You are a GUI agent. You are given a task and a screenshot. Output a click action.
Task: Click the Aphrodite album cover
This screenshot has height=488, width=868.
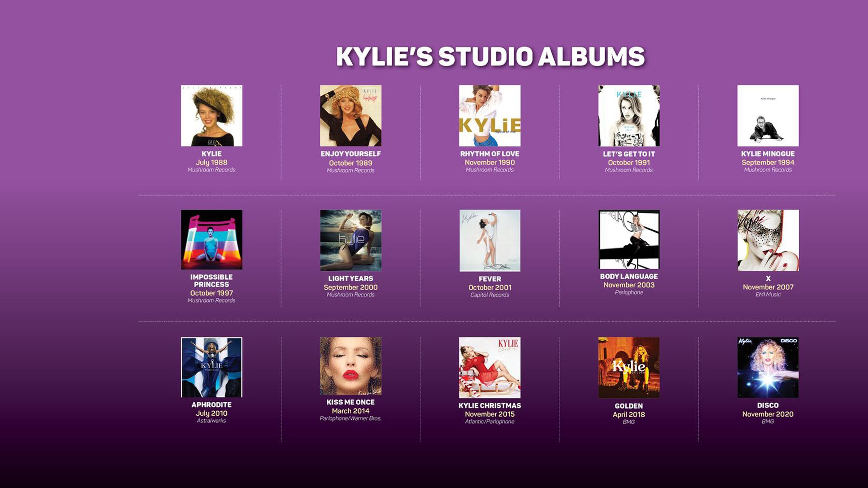point(212,367)
